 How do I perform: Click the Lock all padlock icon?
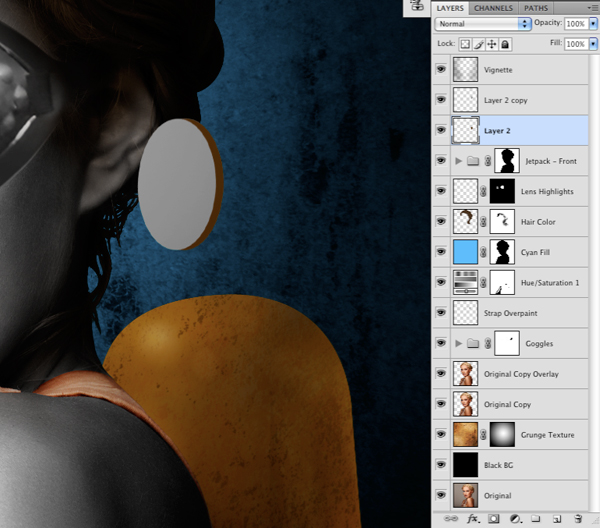point(505,44)
